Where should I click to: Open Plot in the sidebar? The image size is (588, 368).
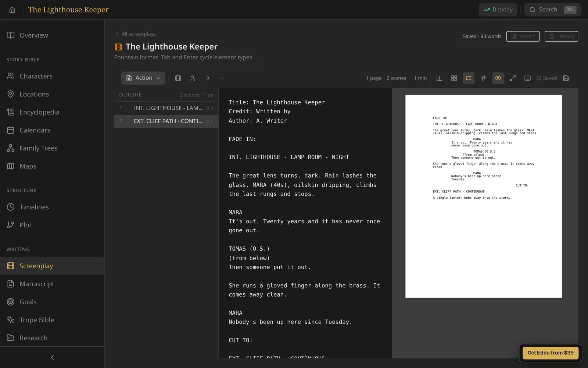pyautogui.click(x=52, y=225)
